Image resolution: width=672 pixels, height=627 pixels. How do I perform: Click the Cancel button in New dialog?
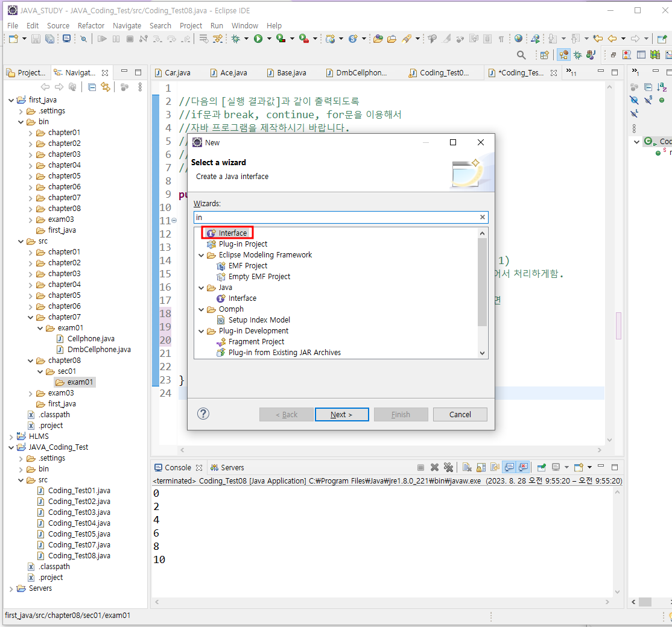[460, 415]
